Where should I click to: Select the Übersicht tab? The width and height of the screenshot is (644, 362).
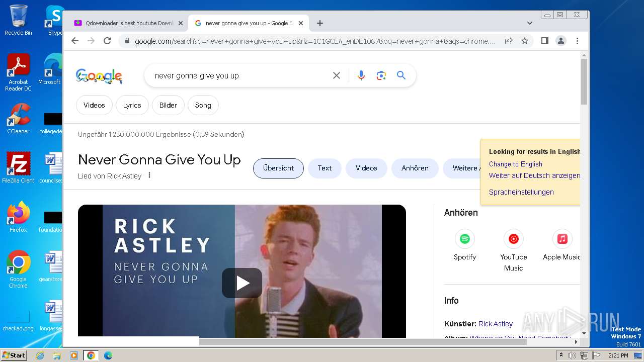tap(278, 168)
